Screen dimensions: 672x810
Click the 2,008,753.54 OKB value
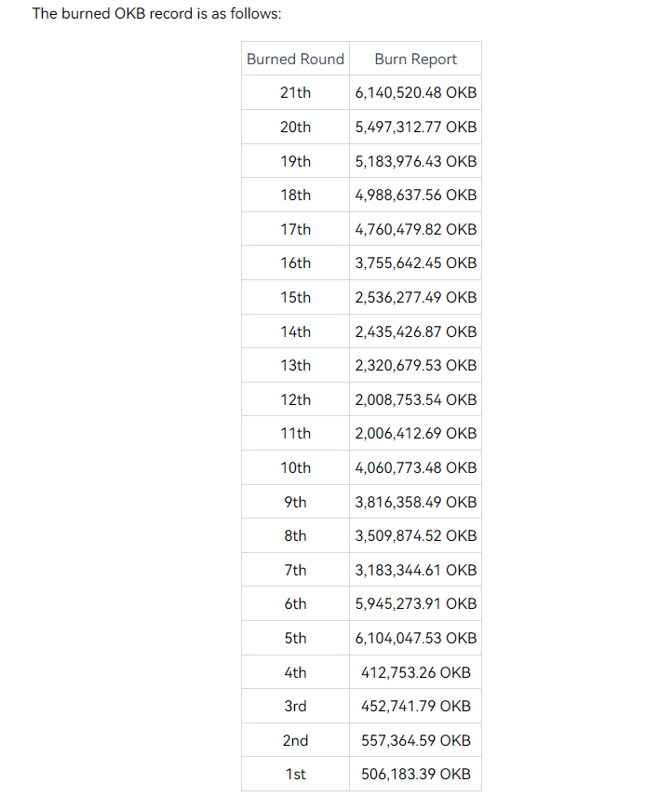coord(415,399)
